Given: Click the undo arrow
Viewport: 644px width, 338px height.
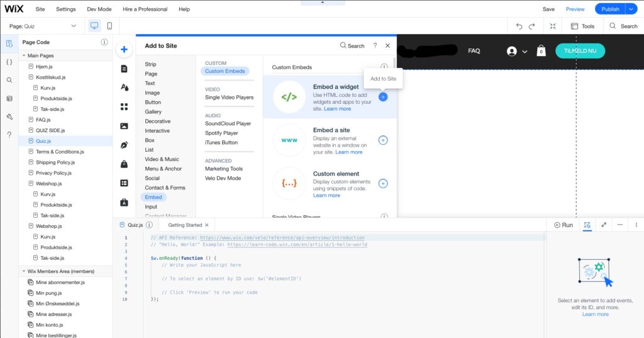Looking at the screenshot, I should click(x=519, y=26).
